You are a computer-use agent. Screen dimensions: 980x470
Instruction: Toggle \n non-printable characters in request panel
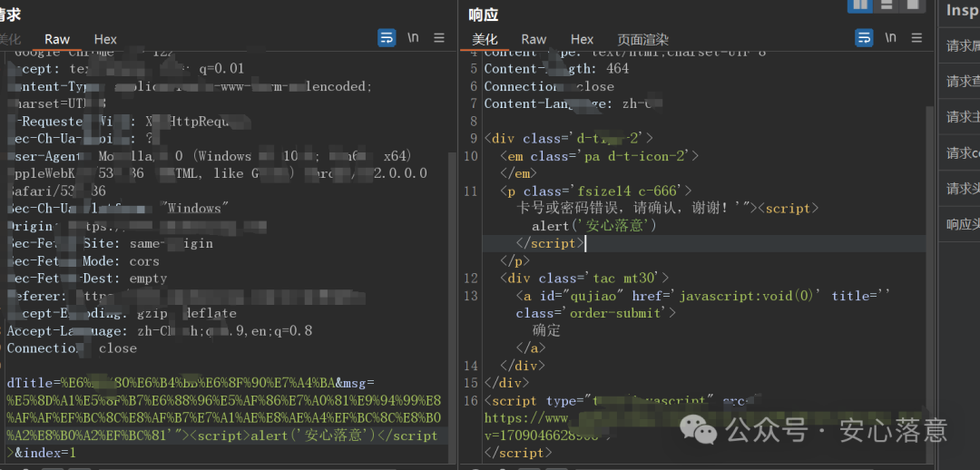pos(413,37)
